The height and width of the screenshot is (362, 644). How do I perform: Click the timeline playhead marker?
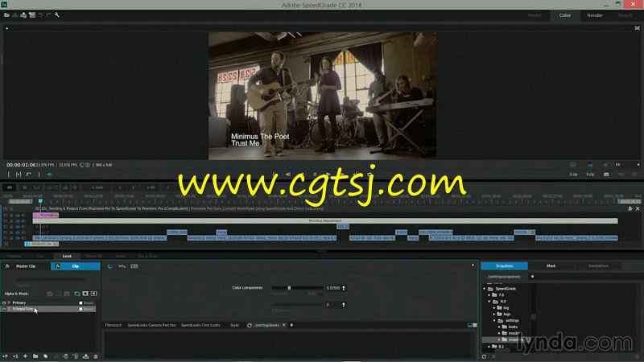[40, 200]
